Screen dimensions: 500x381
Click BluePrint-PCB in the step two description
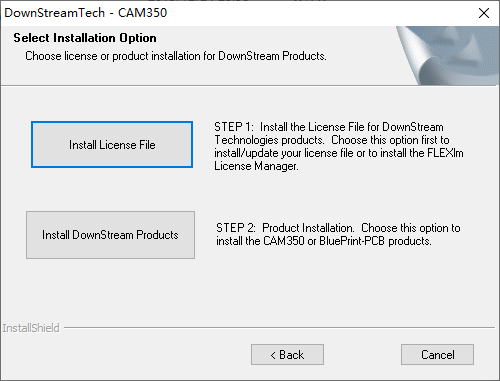[x=352, y=241]
